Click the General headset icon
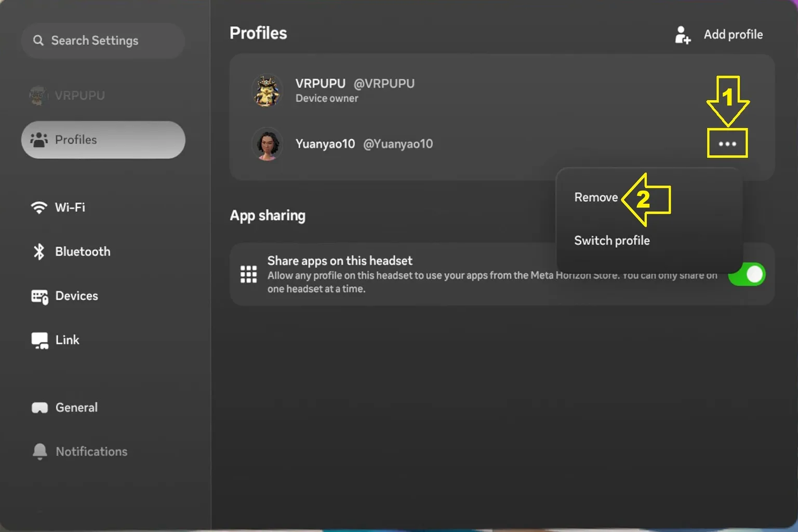Screen dimensions: 798x532 (39, 408)
